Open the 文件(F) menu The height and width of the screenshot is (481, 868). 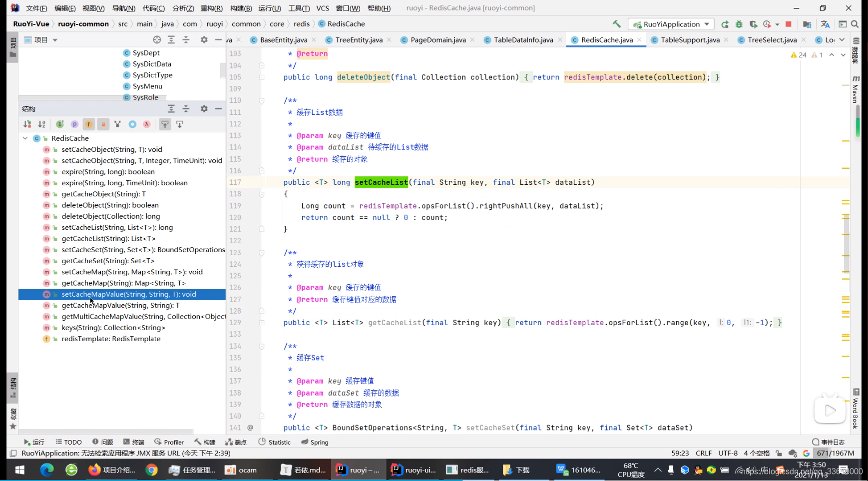36,8
